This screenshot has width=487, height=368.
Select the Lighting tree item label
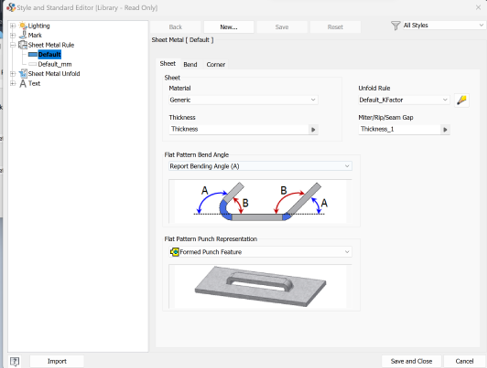click(39, 26)
